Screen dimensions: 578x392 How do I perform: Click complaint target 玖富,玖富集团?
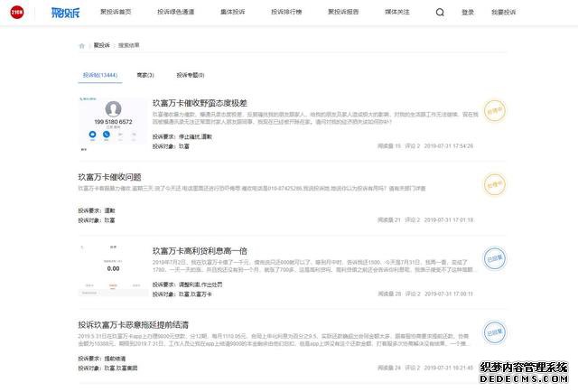coord(121,368)
